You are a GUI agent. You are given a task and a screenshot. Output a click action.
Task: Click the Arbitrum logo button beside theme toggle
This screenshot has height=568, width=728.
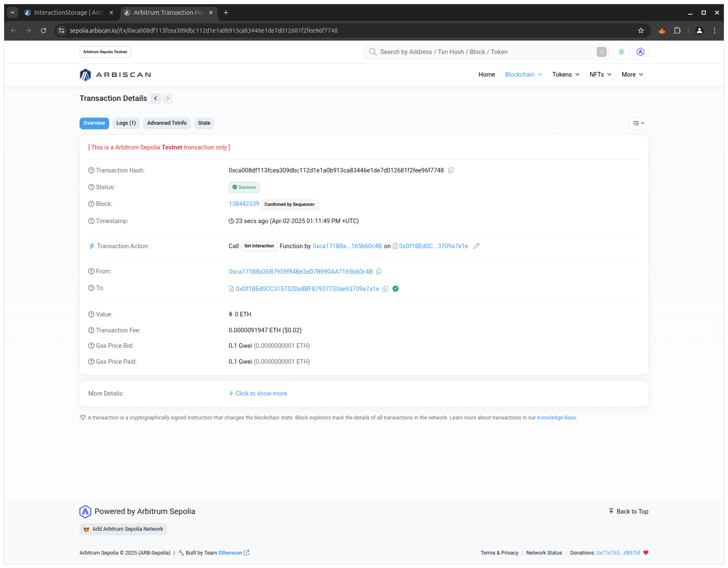point(640,52)
